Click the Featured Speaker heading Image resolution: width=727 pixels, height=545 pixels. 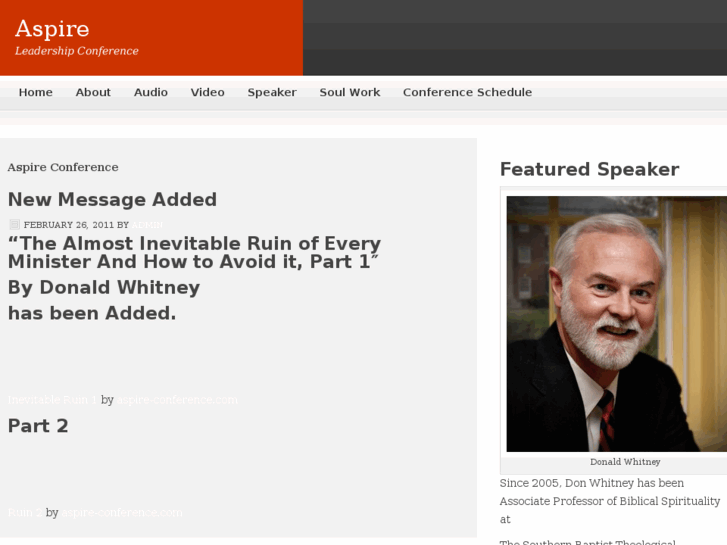[x=589, y=169]
